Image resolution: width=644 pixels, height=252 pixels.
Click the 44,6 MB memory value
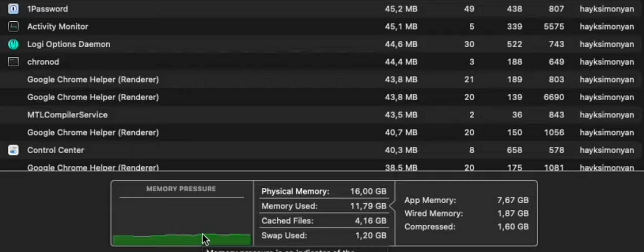point(401,44)
